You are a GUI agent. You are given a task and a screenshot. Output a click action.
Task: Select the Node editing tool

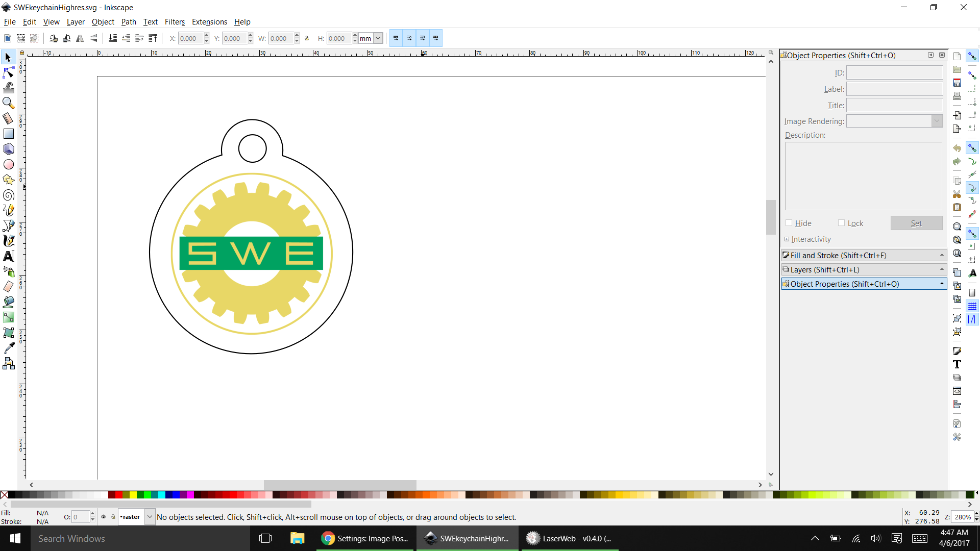click(8, 72)
